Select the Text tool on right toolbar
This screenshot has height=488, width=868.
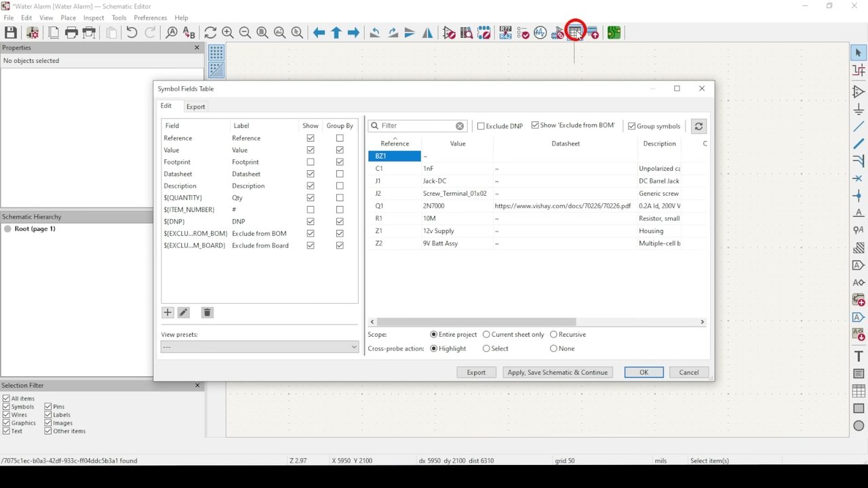click(x=859, y=357)
